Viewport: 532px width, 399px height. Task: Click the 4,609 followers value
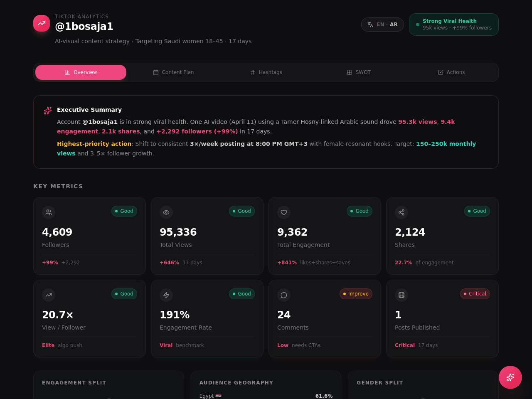click(57, 232)
